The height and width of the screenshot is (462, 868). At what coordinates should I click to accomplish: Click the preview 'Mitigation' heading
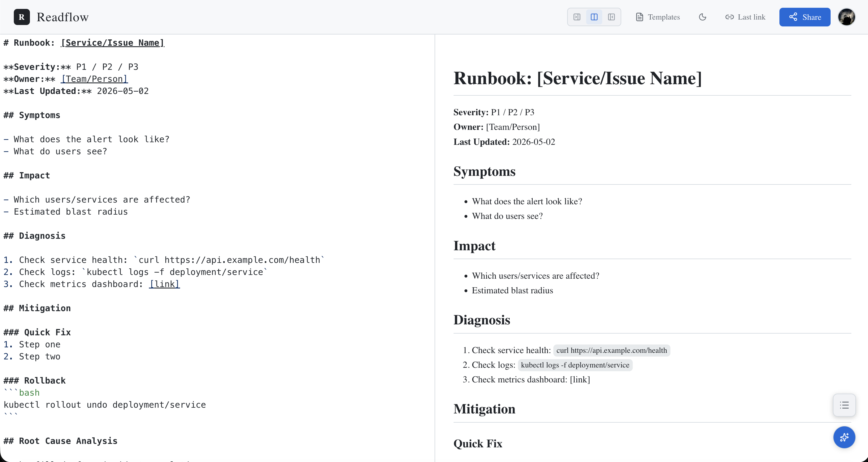[x=484, y=409]
